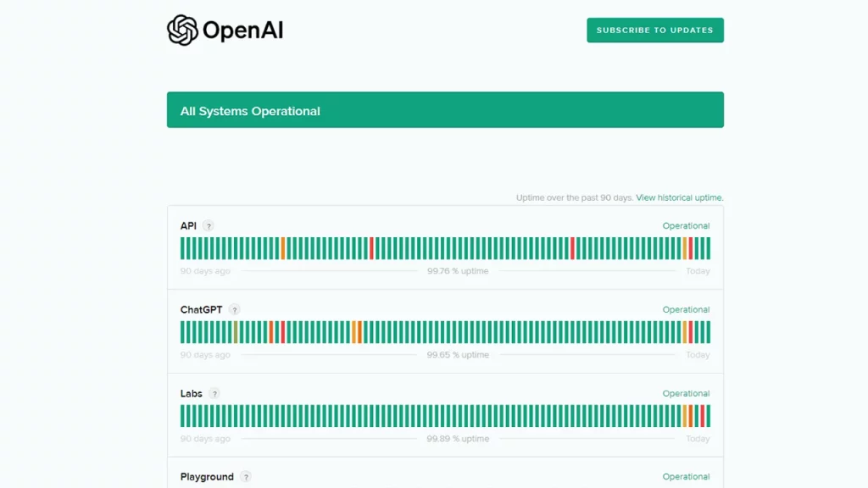Click the Labs component name
Image resolution: width=868 pixels, height=488 pixels.
(191, 393)
